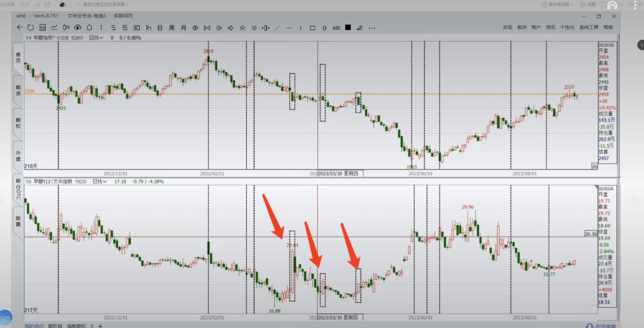The height and width of the screenshot is (328, 644).
Task: Click the horizontal line drawing tool
Action: pyautogui.click(x=289, y=28)
